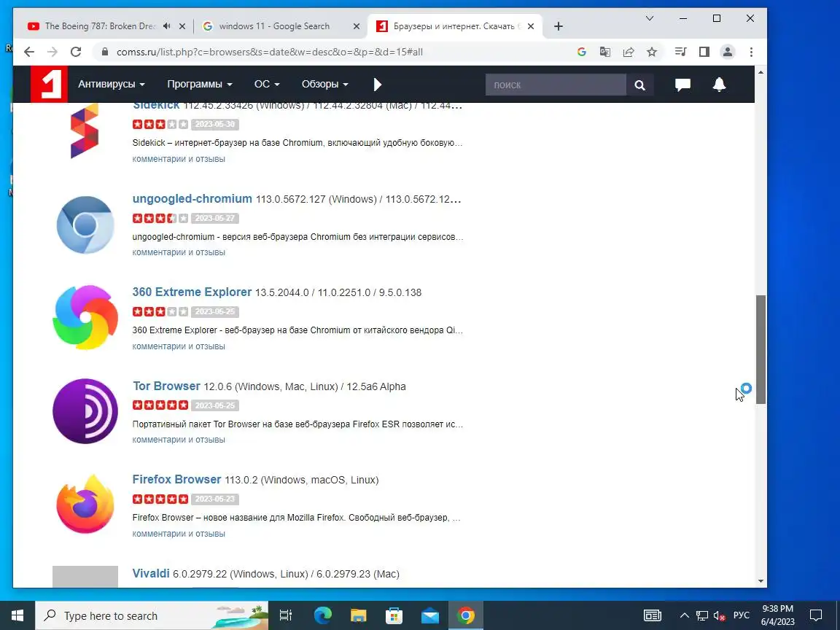Open the Tor Browser title link

point(166,386)
